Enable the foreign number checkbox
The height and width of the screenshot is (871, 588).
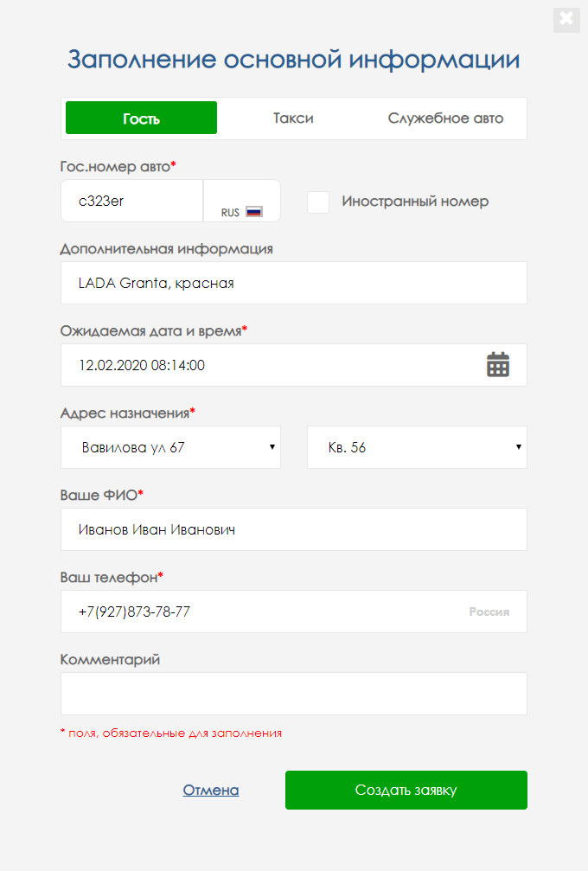[x=318, y=202]
